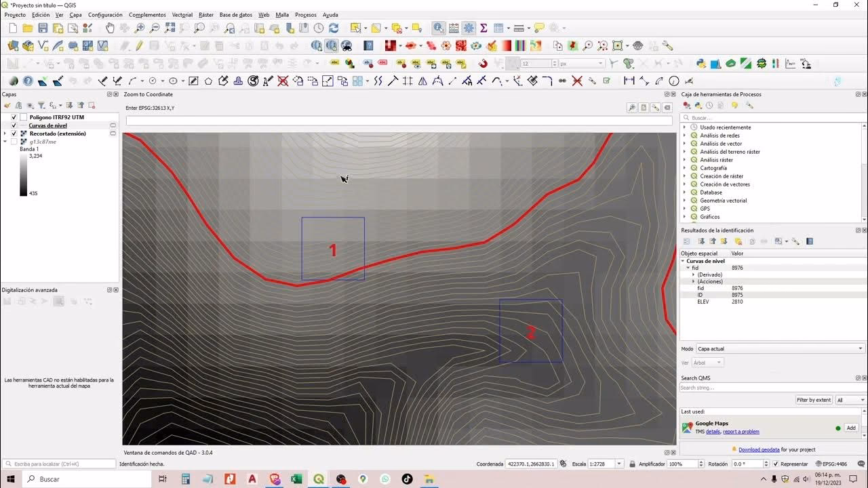Screen dimensions: 868x488
Task: Click the Banda 1 grayscale ramp
Action: click(x=23, y=174)
